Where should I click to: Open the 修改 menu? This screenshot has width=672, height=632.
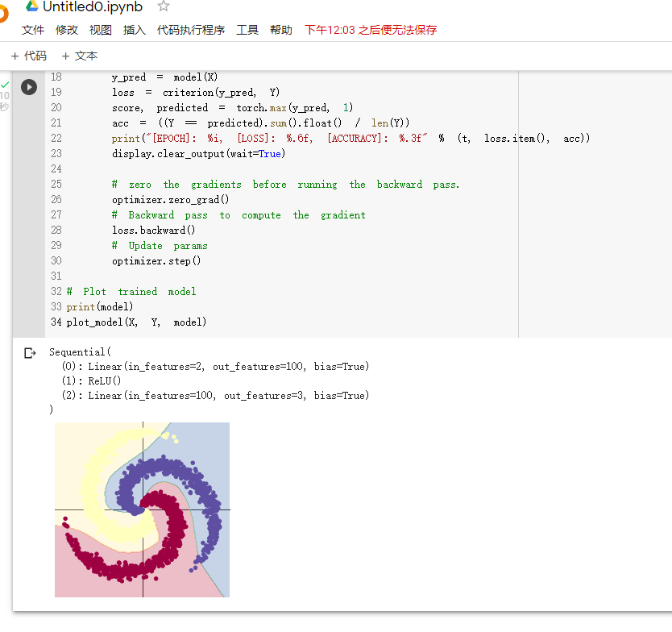[x=67, y=30]
